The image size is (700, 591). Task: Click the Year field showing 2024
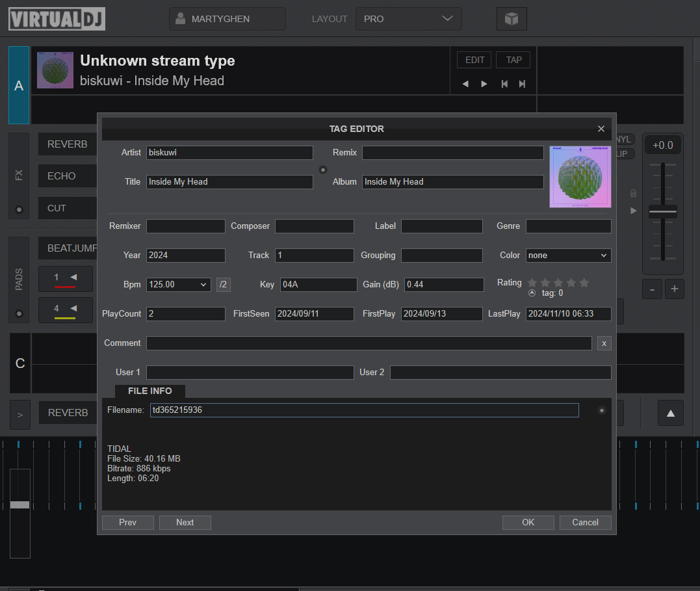[x=186, y=256]
